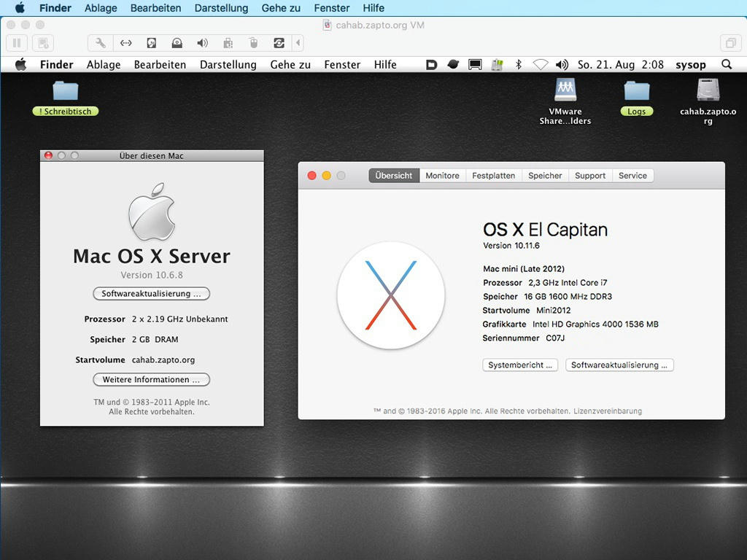The height and width of the screenshot is (560, 747).
Task: Click the network adapter arrows icon
Action: 125,43
